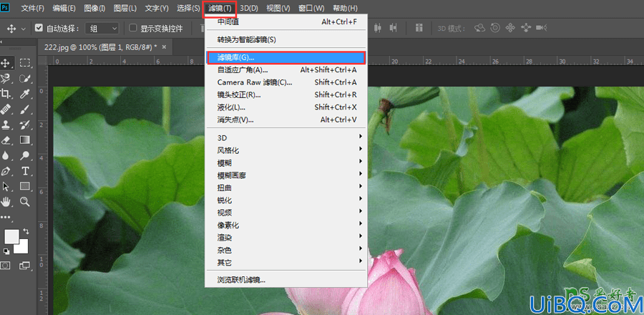Select the Crop tool

[6, 94]
